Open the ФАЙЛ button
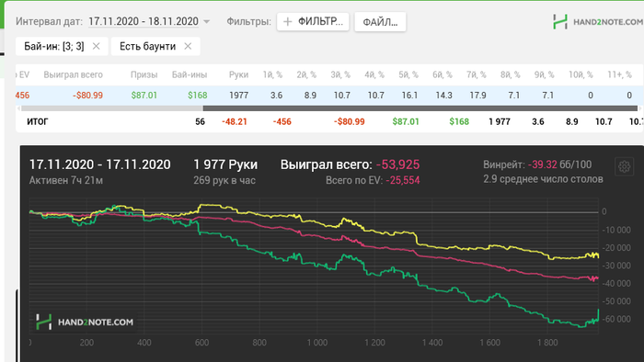This screenshot has height=362, width=644. (380, 22)
